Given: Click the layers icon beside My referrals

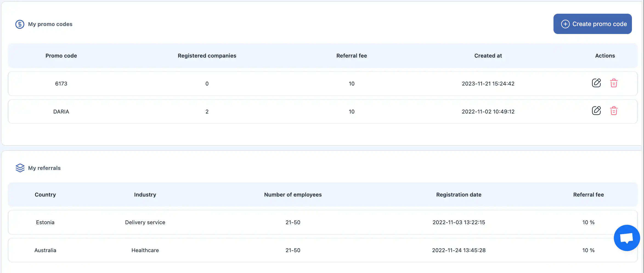Looking at the screenshot, I should [x=20, y=168].
